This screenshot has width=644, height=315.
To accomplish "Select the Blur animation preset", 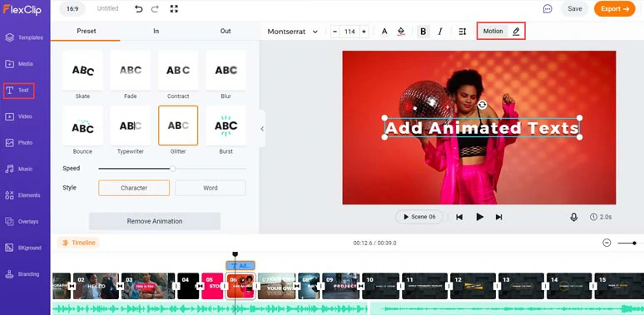I will [x=225, y=70].
